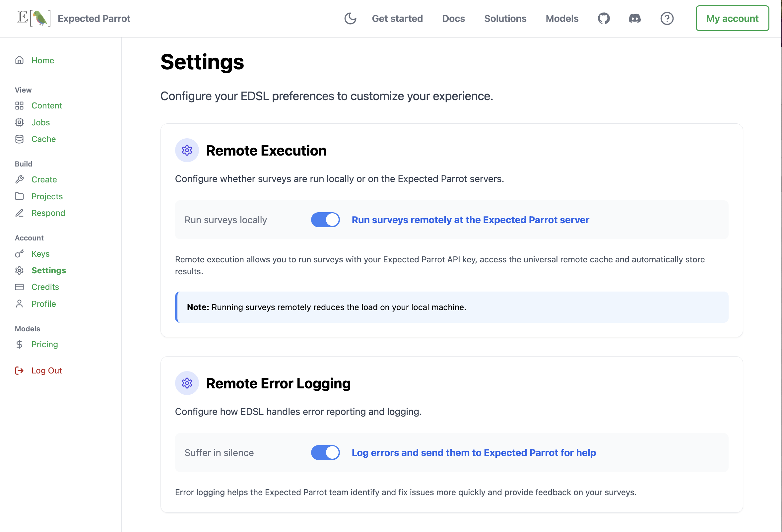Viewport: 782px width, 532px height.
Task: Click the Credits card icon
Action: [x=20, y=287]
